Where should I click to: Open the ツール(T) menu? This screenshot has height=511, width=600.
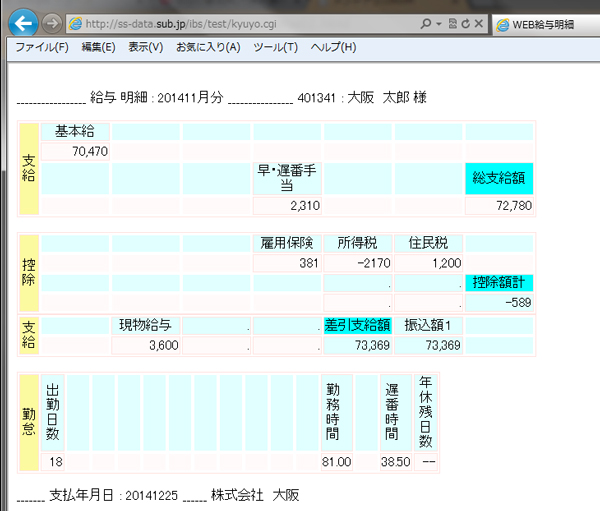(x=275, y=47)
